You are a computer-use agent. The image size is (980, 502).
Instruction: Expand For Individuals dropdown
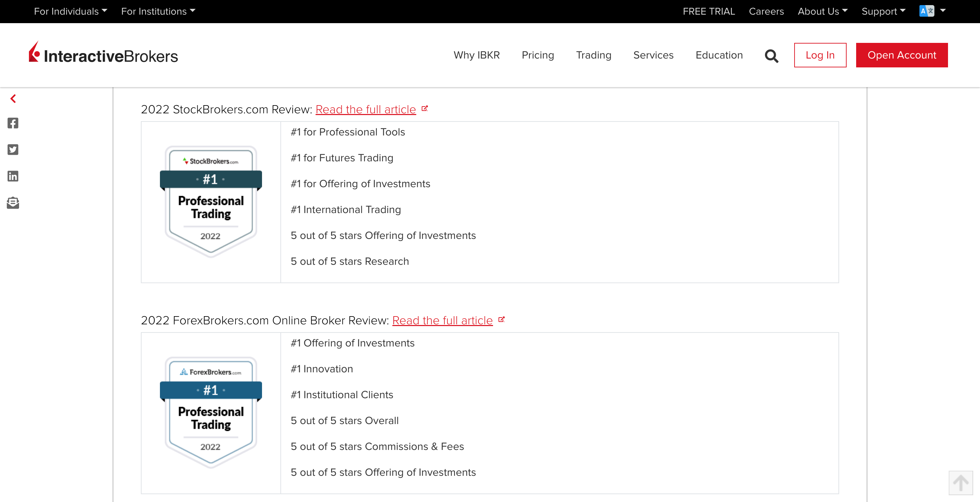70,12
